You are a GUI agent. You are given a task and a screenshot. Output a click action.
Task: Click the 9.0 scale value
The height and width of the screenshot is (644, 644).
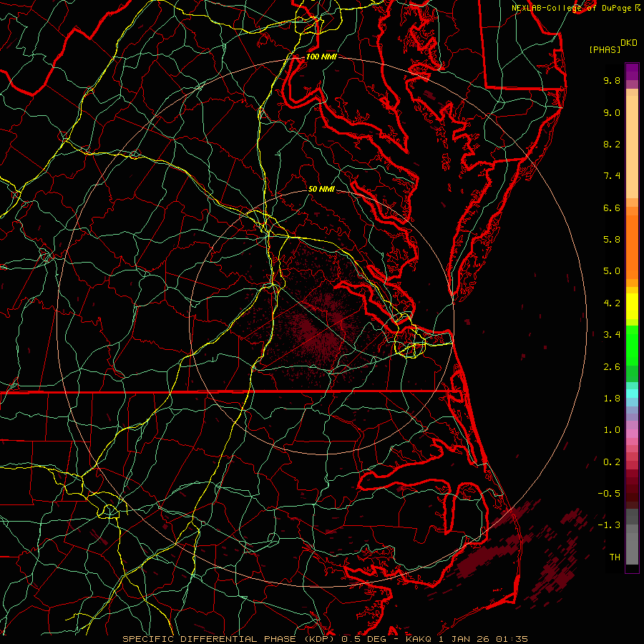click(612, 112)
